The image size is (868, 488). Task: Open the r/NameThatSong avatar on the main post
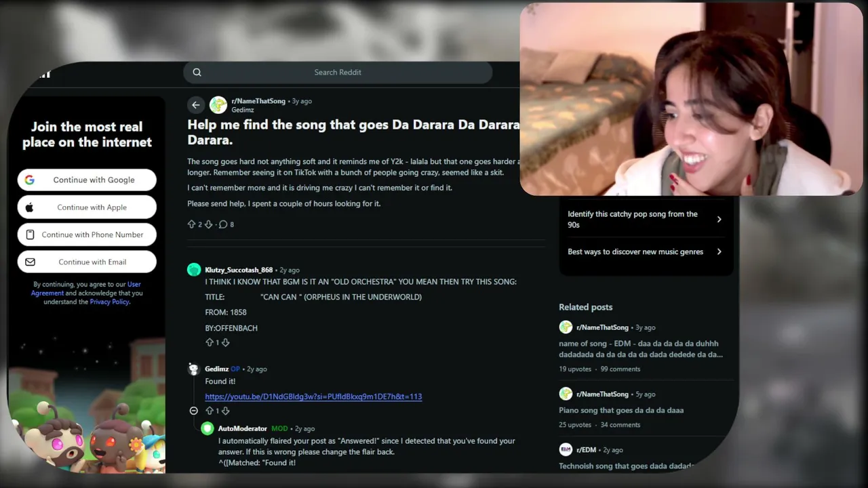[x=218, y=104]
